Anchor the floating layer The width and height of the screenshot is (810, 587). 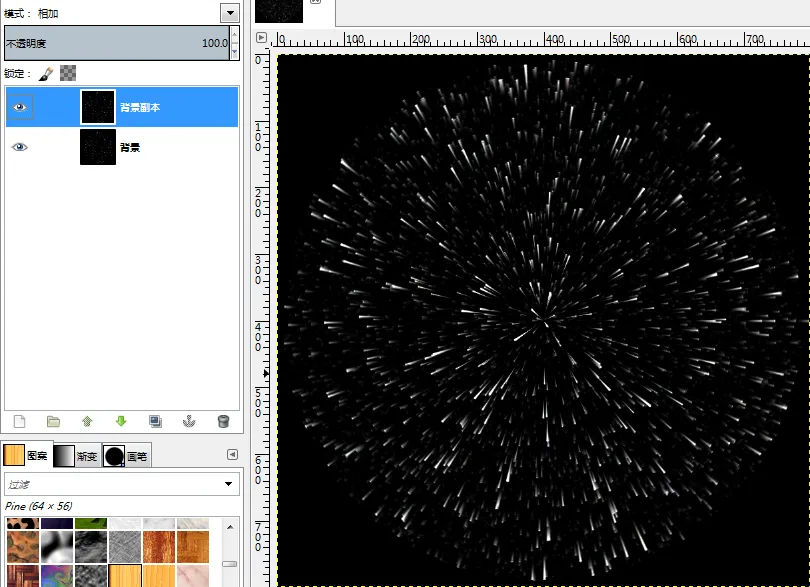click(189, 421)
